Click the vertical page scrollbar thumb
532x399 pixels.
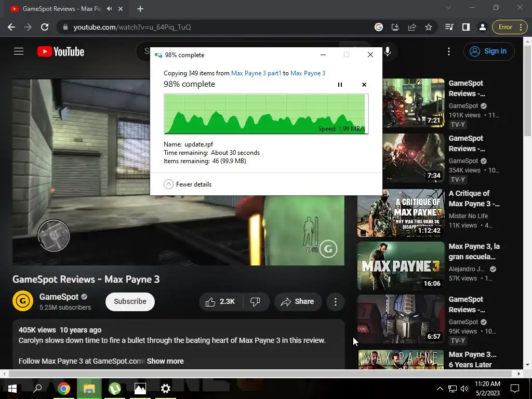pyautogui.click(x=527, y=90)
